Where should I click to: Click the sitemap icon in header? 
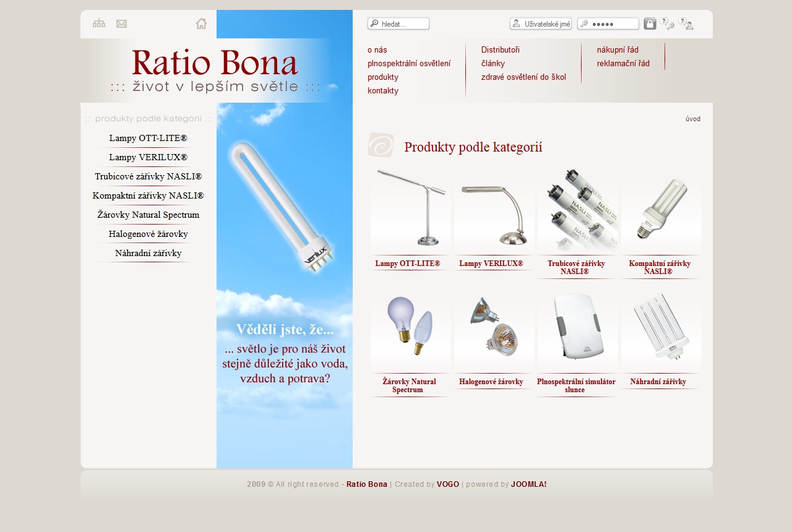[x=99, y=24]
